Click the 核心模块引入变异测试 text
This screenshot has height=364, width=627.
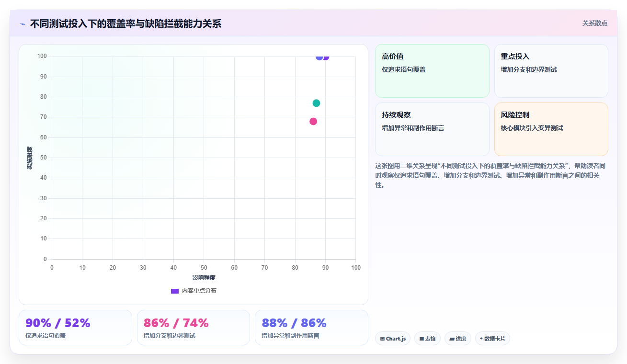pyautogui.click(x=532, y=128)
